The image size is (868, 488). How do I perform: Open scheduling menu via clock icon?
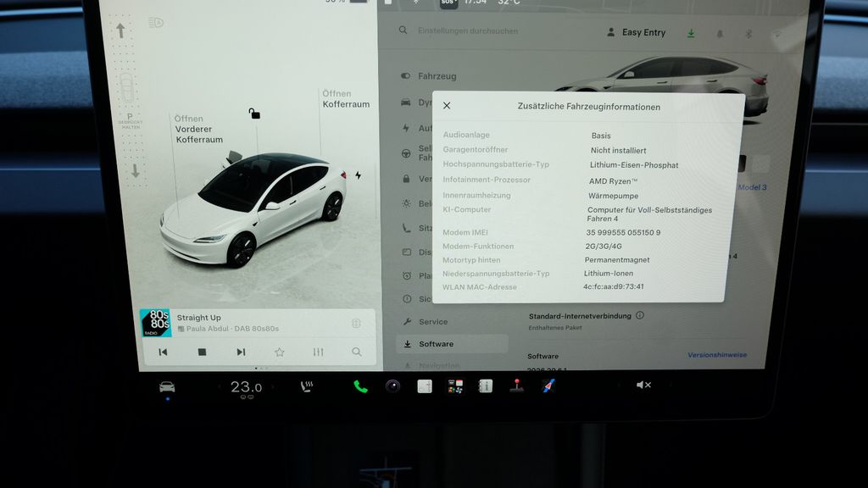[x=407, y=275]
